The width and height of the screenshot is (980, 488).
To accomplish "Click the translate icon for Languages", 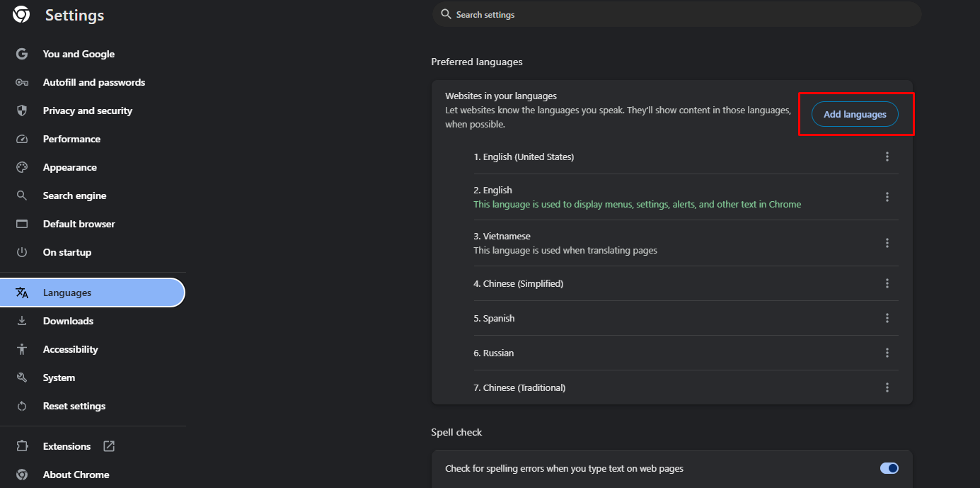I will (x=22, y=293).
